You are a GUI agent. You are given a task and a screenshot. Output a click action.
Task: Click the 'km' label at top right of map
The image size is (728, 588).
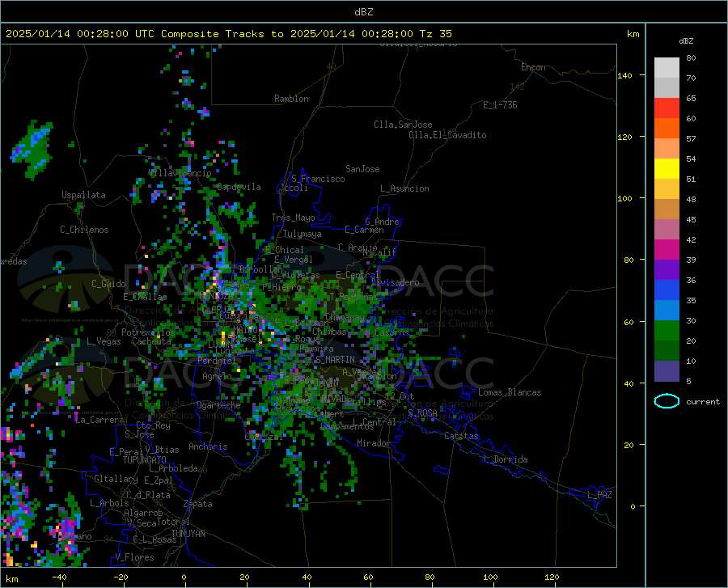tap(633, 34)
